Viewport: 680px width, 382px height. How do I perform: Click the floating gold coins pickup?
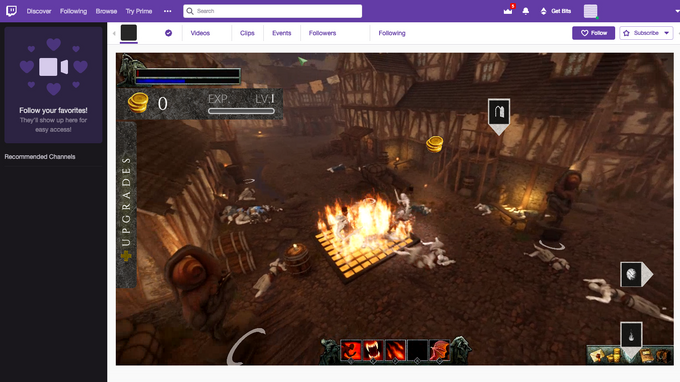pos(435,144)
